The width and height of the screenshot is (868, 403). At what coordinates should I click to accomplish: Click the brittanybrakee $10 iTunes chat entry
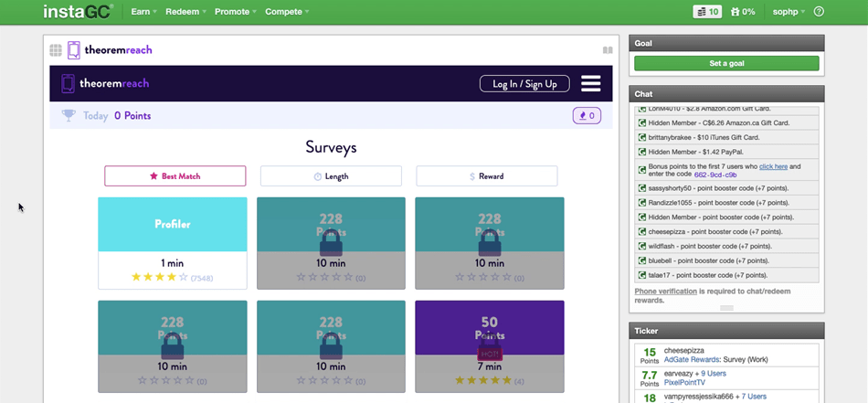tap(726, 137)
